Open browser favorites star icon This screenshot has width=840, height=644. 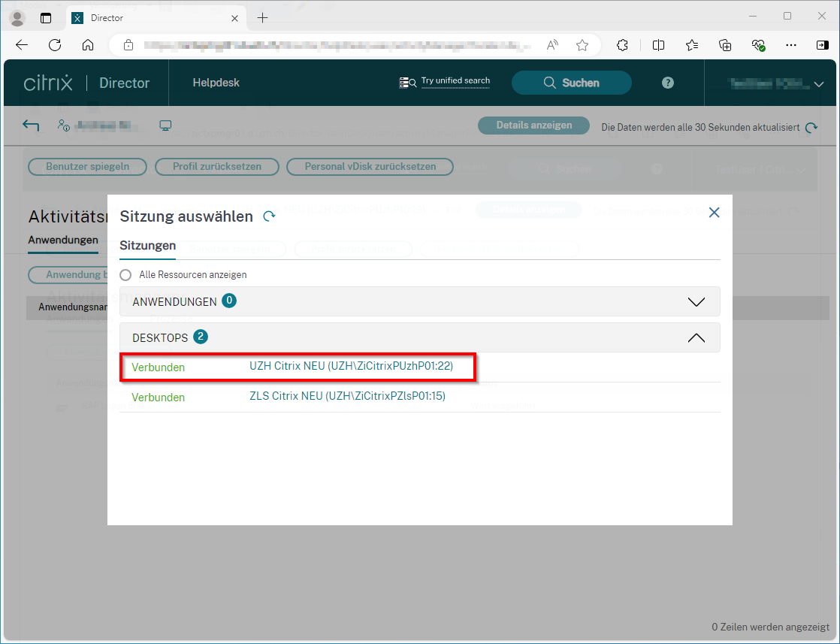click(582, 45)
